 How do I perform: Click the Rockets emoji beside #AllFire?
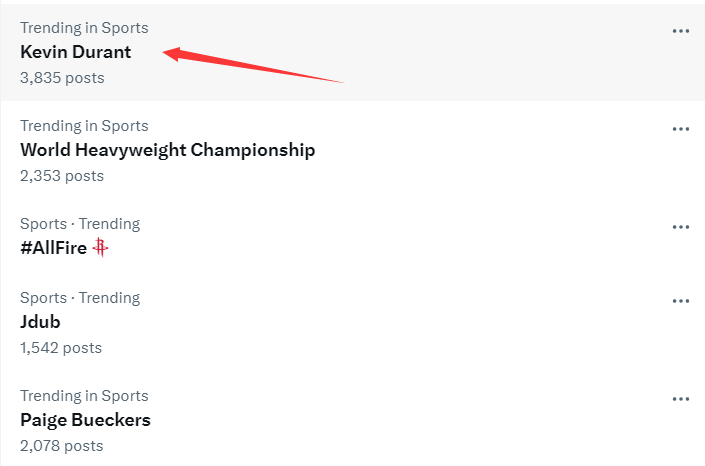[100, 248]
